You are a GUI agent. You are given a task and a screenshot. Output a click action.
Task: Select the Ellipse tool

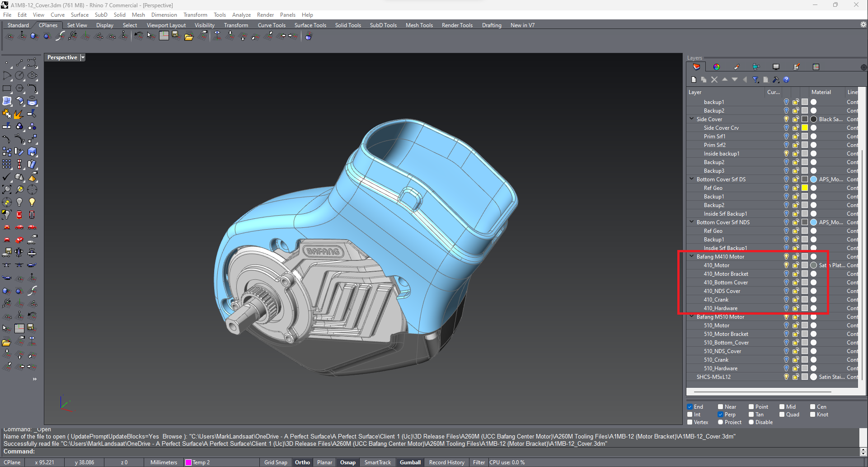[32, 75]
